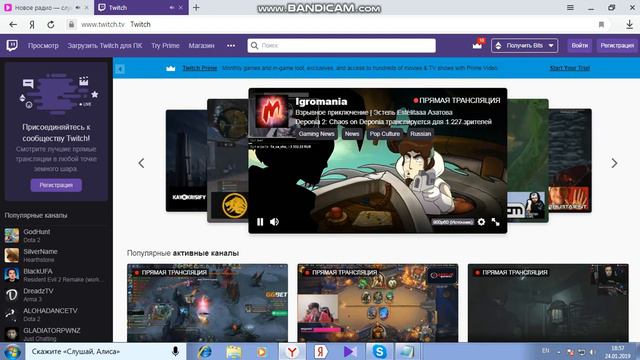
Task: Click the Igromania channel avatar
Action: pyautogui.click(x=272, y=111)
